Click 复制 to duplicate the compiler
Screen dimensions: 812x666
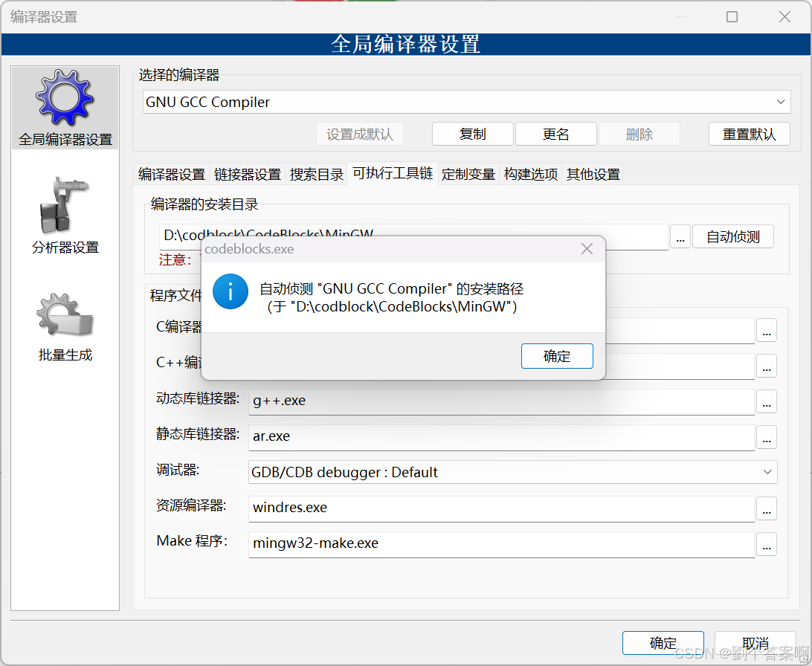pyautogui.click(x=473, y=134)
